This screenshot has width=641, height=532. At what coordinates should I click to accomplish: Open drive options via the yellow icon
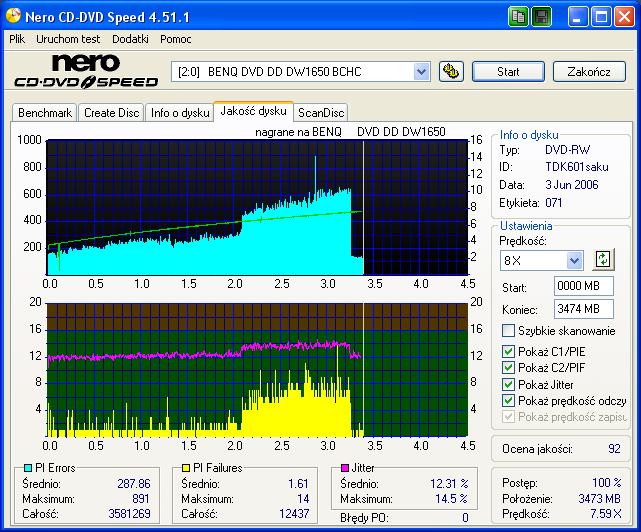(451, 72)
